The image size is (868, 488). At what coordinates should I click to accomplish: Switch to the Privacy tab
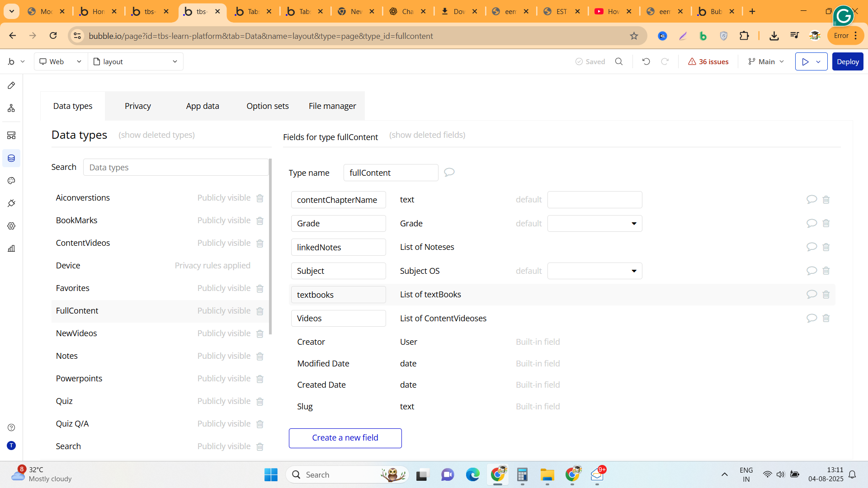tap(138, 106)
